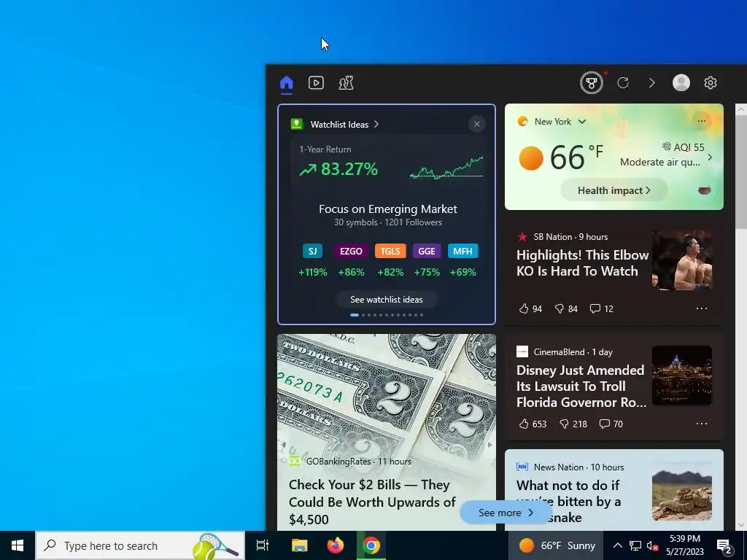Click the sun weather icon
Image resolution: width=747 pixels, height=560 pixels.
point(531,158)
